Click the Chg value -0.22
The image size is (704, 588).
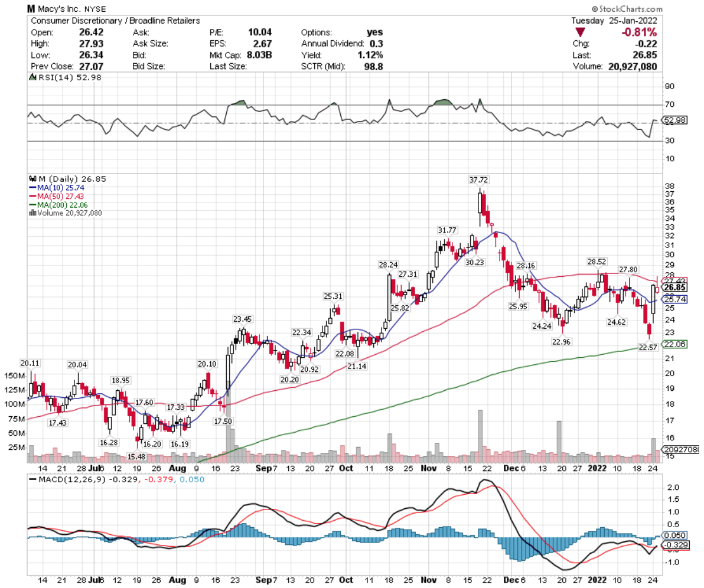[x=646, y=44]
